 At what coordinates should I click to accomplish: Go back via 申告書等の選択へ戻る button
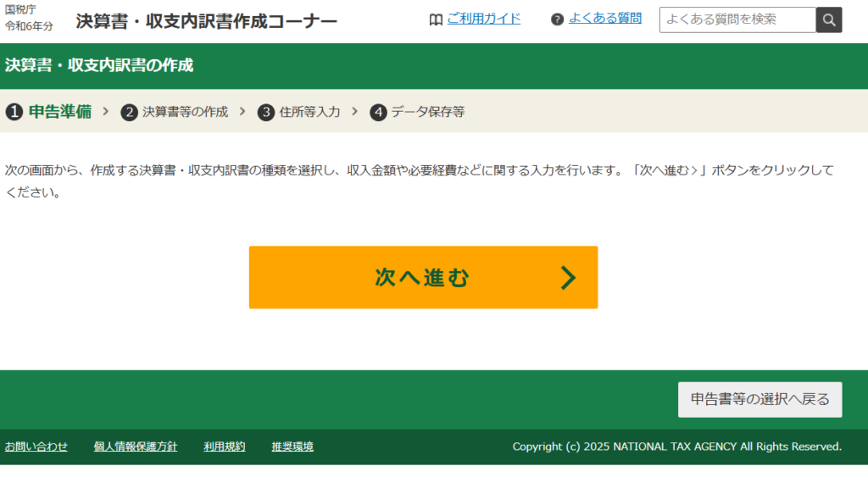759,399
